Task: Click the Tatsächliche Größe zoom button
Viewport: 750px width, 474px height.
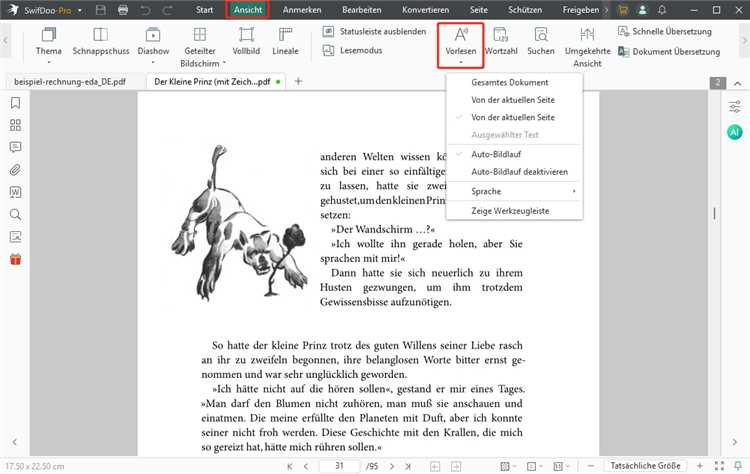Action: (x=645, y=465)
